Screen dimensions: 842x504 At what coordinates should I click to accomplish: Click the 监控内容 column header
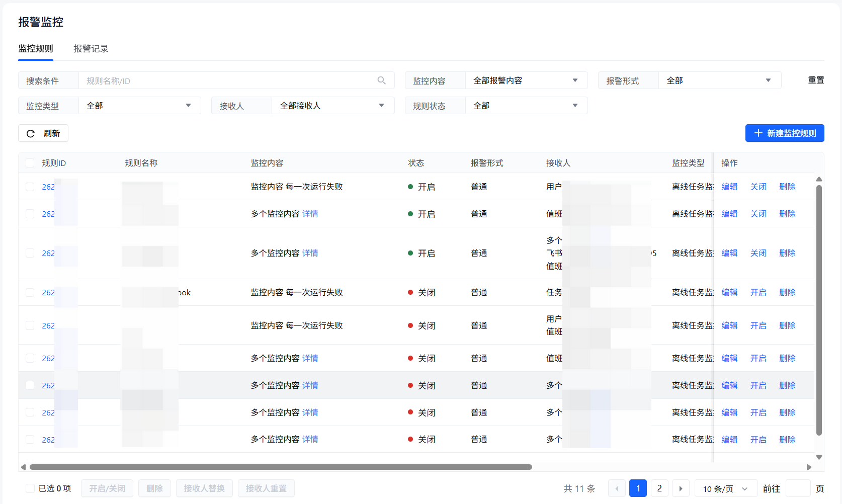coord(267,163)
